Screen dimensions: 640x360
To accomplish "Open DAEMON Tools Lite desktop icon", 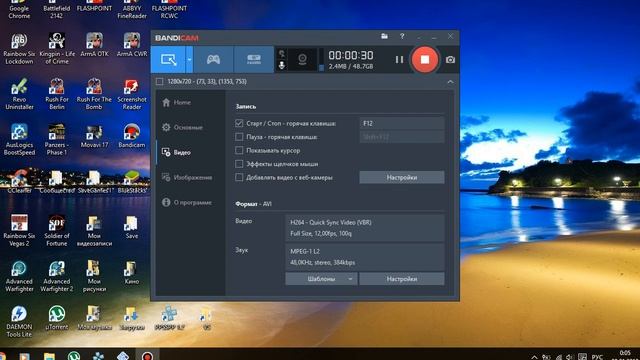I will [19, 322].
